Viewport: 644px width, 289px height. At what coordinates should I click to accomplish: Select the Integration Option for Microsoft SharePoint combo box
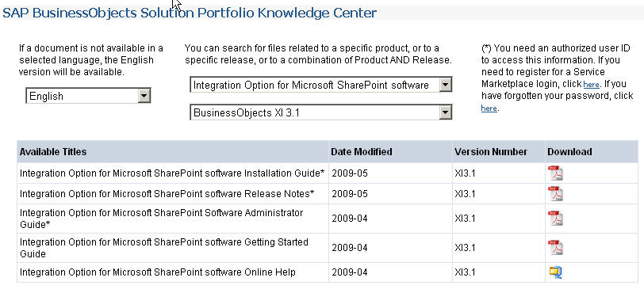[x=320, y=85]
